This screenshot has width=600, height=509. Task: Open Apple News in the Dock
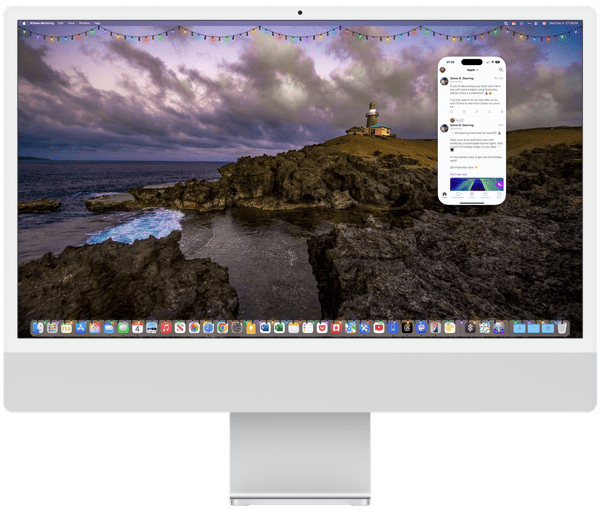180,328
